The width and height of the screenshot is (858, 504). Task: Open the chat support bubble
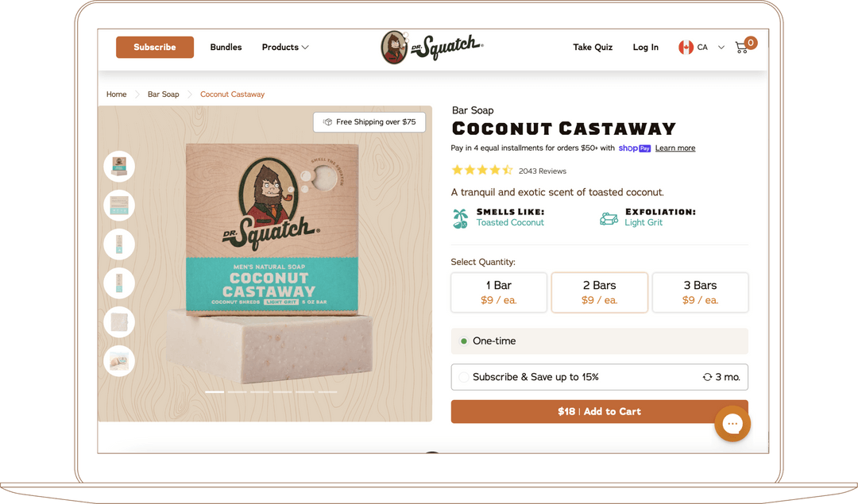coord(732,424)
